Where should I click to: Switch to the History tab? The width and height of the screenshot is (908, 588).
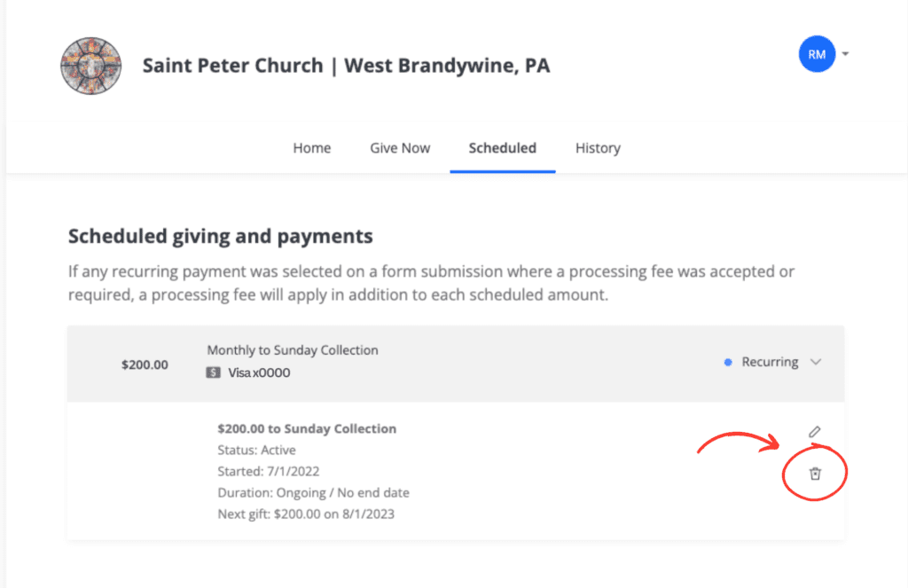[598, 148]
